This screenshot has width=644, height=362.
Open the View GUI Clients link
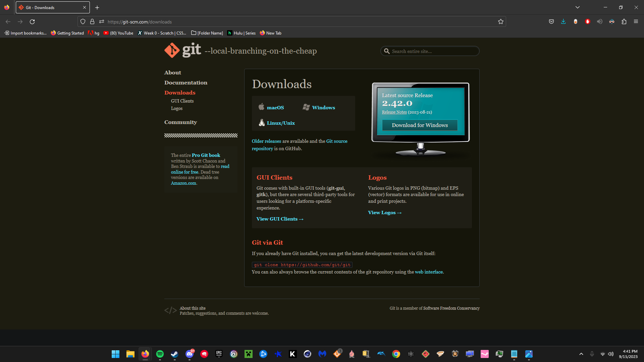[280, 219]
